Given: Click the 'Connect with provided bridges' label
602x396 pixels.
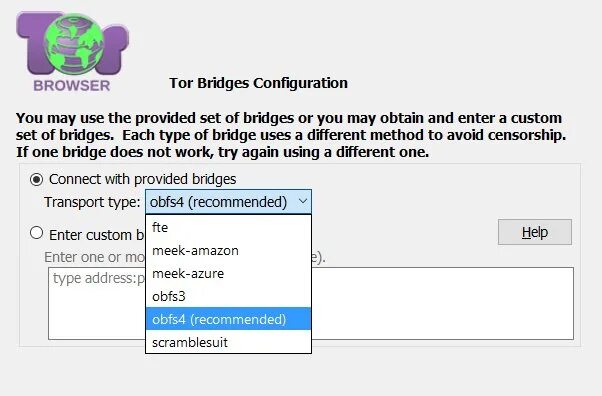Looking at the screenshot, I should point(142,179).
